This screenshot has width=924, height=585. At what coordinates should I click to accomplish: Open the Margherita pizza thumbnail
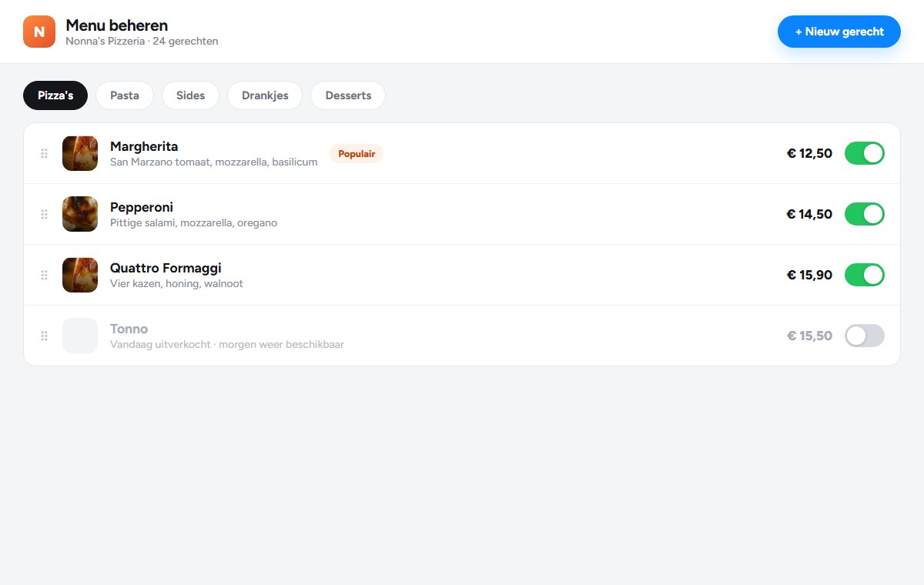[80, 153]
